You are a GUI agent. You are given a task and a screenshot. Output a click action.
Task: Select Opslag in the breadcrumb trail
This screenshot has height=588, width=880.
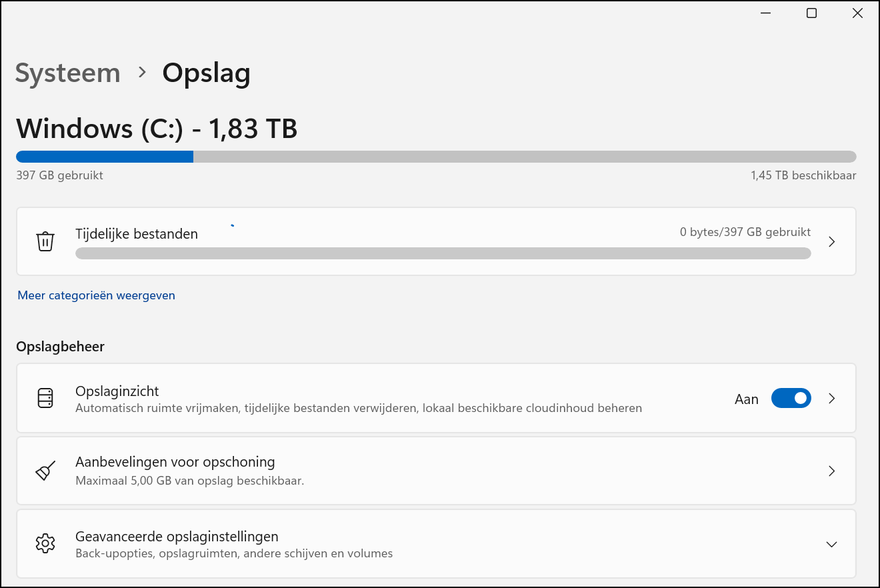click(206, 73)
